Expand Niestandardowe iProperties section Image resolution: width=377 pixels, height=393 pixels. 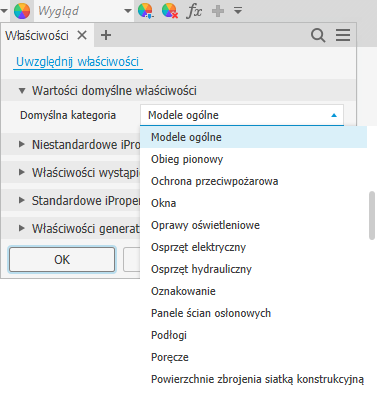[22, 144]
